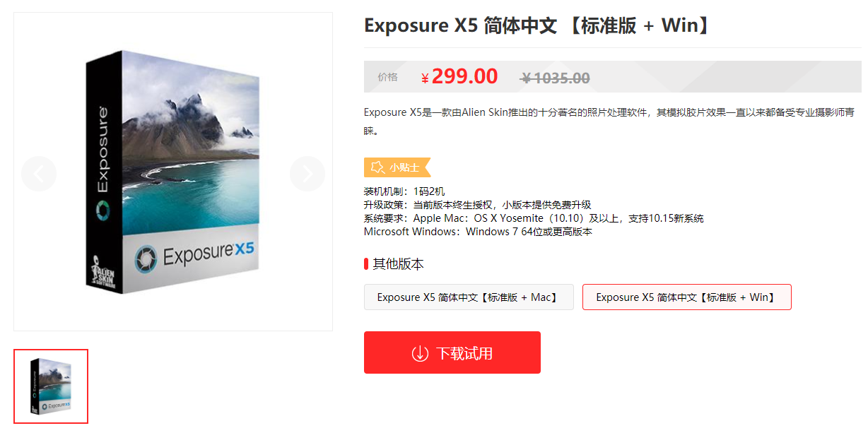
Task: Click the previous image arrow on carousel
Action: (x=39, y=174)
